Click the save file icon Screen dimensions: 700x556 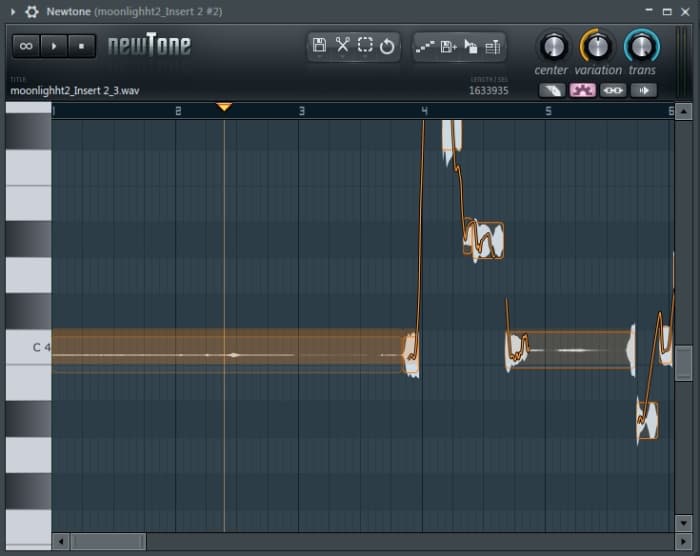pyautogui.click(x=319, y=46)
